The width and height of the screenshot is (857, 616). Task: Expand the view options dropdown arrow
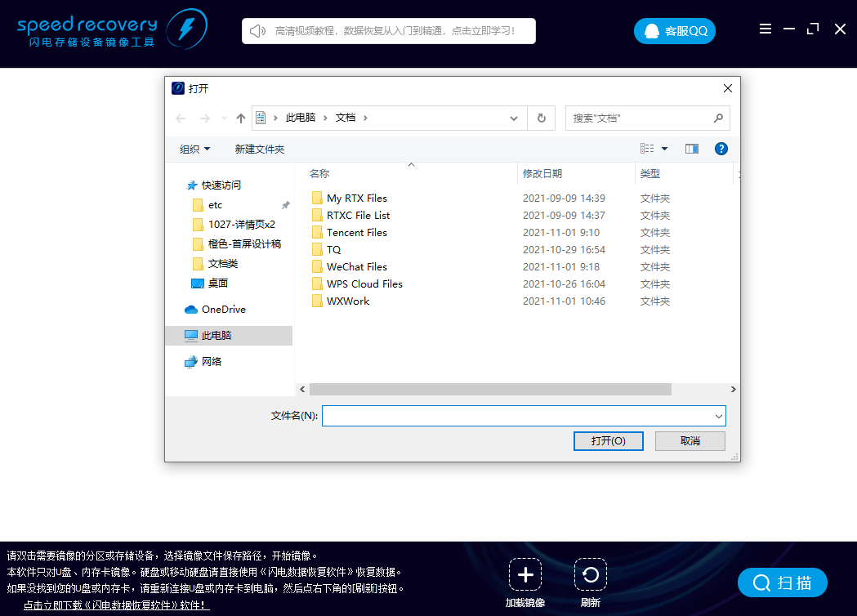pos(665,149)
